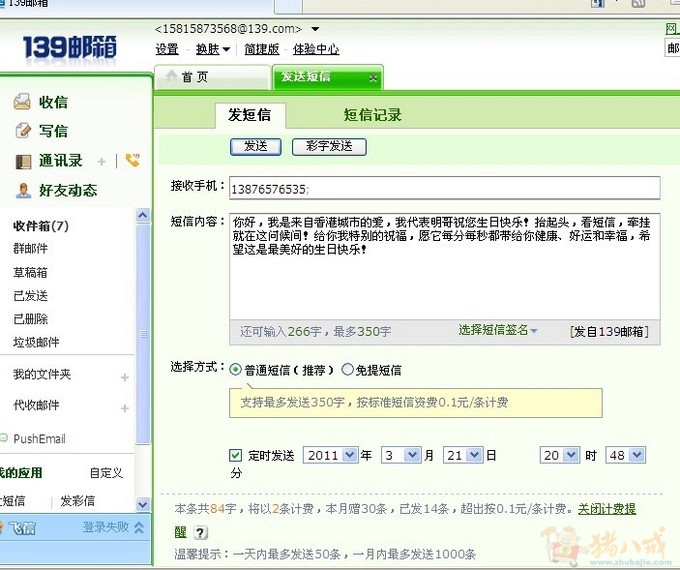Click the plus icon next to 通讯录

pos(101,162)
